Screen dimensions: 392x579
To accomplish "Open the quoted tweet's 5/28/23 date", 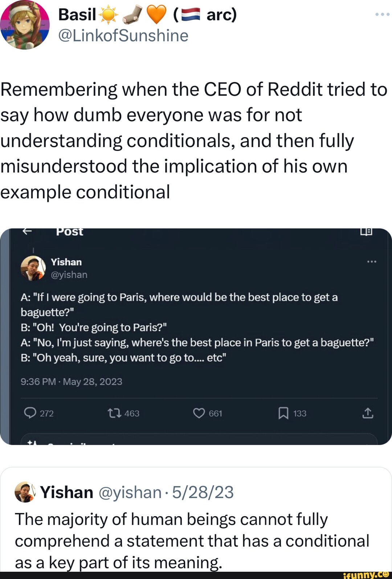I will pyautogui.click(x=203, y=492).
